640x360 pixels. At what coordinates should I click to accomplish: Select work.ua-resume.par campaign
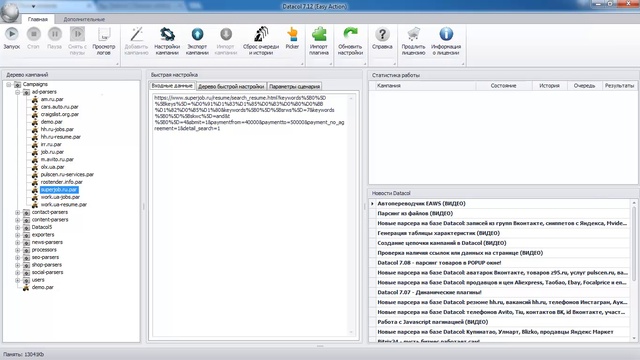point(63,204)
